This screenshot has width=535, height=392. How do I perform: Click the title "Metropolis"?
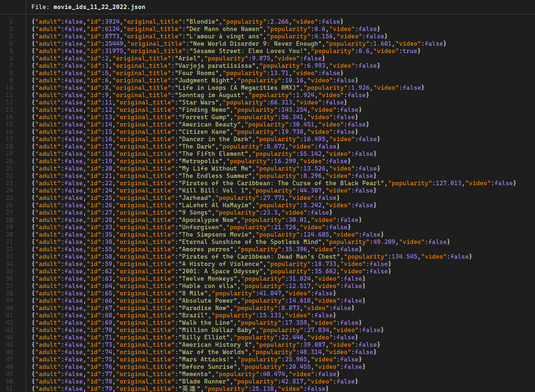tap(201, 161)
